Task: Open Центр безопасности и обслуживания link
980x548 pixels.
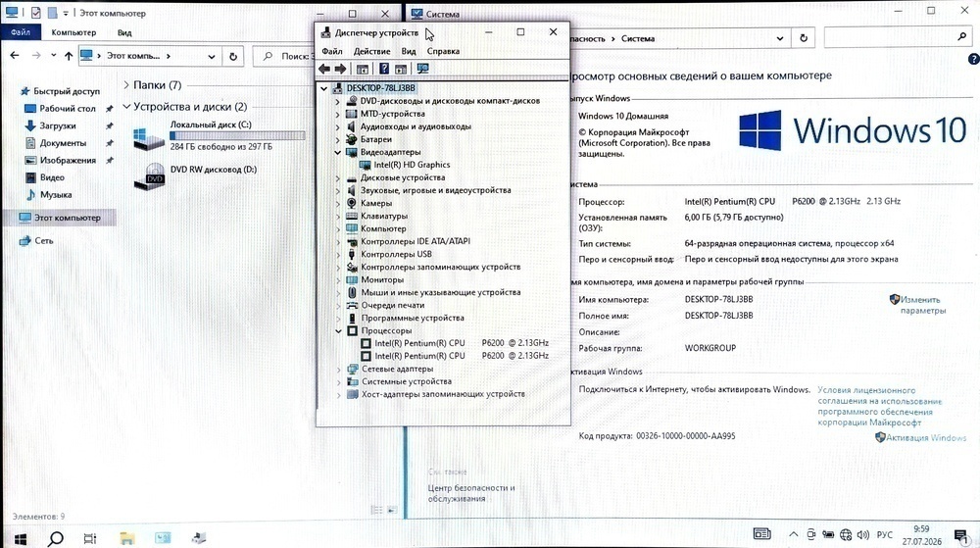Action: tap(471, 493)
